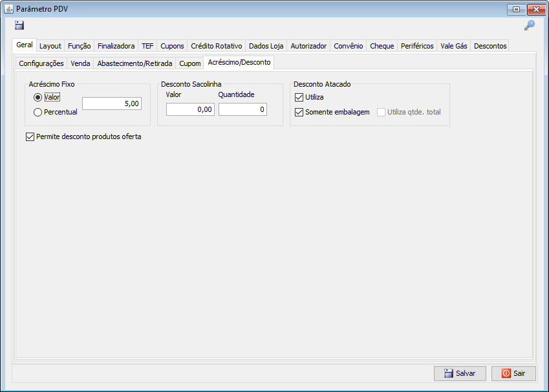Open the Descontos tab

point(490,46)
